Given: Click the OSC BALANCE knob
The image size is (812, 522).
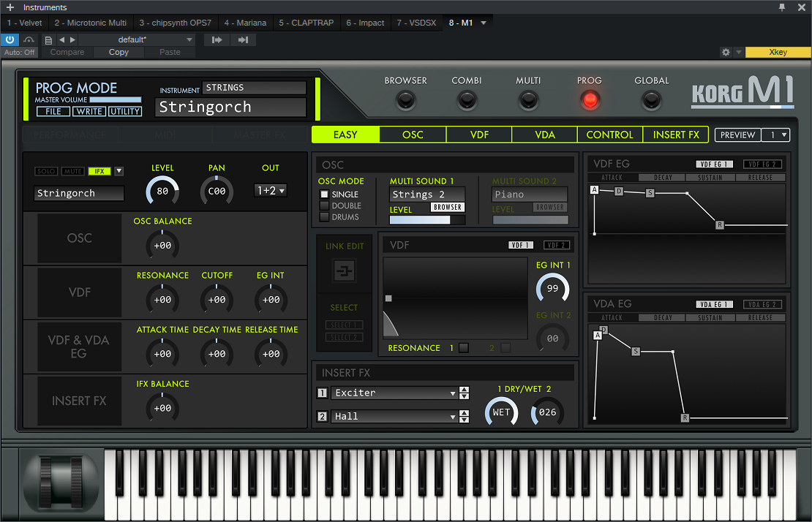Looking at the screenshot, I should point(162,245).
